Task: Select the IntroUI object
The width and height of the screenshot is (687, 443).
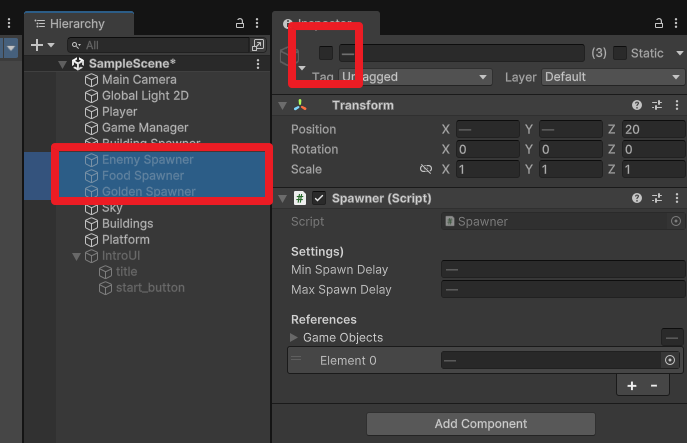Action: click(x=121, y=255)
